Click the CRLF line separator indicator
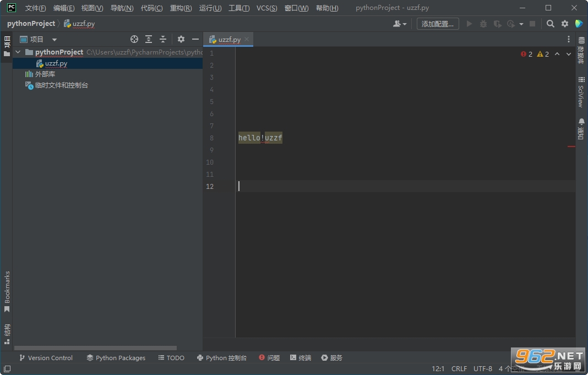Image resolution: width=588 pixels, height=375 pixels. [x=459, y=368]
